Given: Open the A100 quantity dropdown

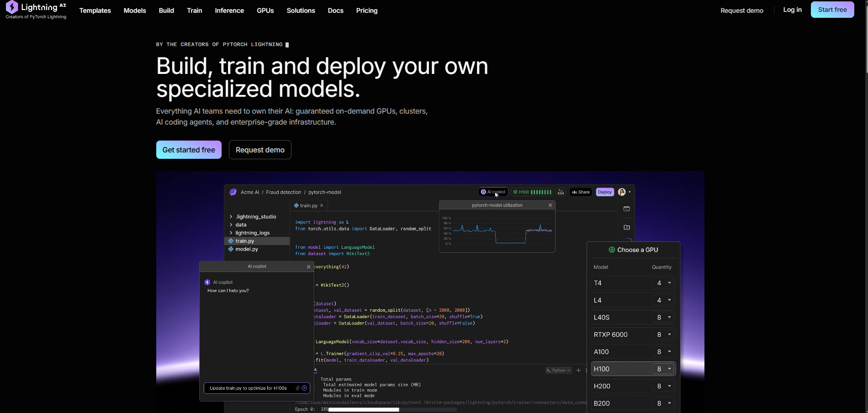Looking at the screenshot, I should point(663,352).
